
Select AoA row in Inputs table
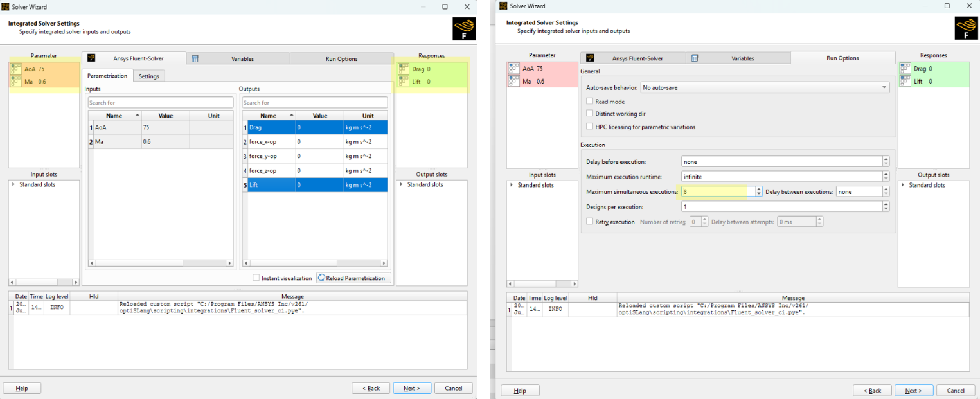[x=161, y=127]
